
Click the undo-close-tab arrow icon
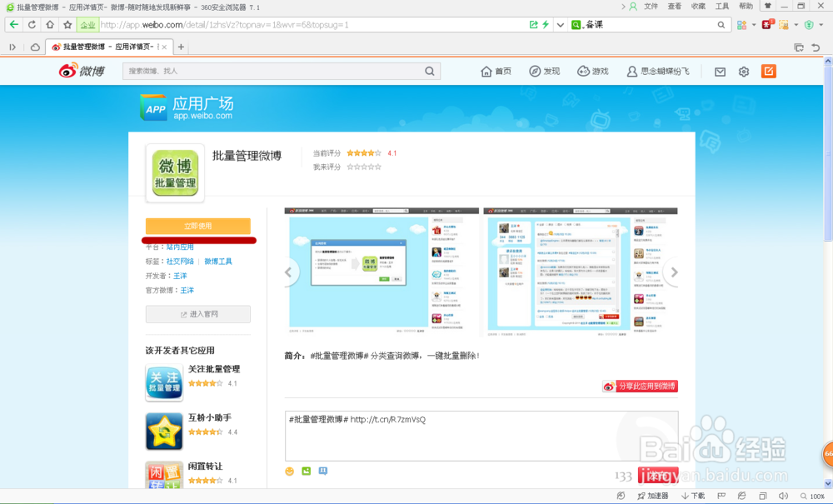coord(816,47)
